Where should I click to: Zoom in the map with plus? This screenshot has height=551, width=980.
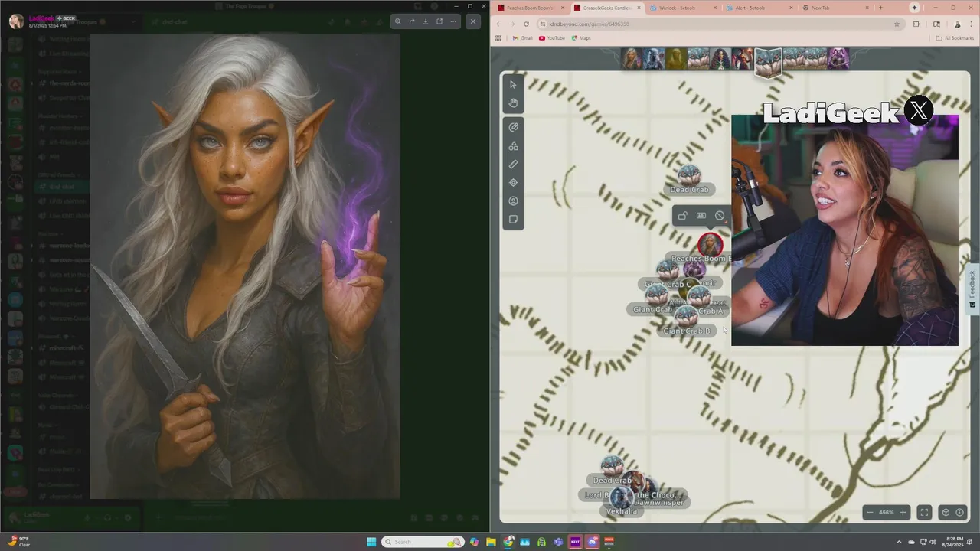click(x=903, y=513)
